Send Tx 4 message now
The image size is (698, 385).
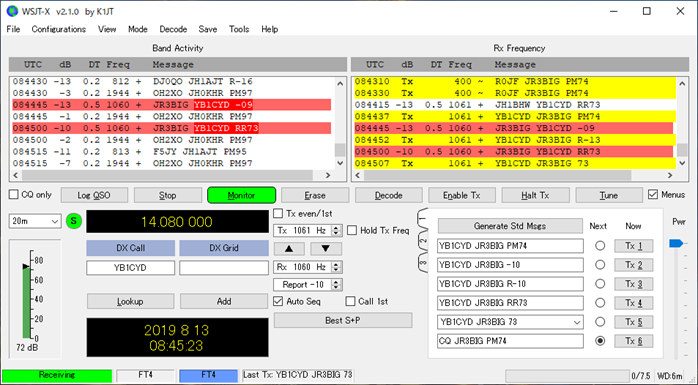pyautogui.click(x=633, y=303)
